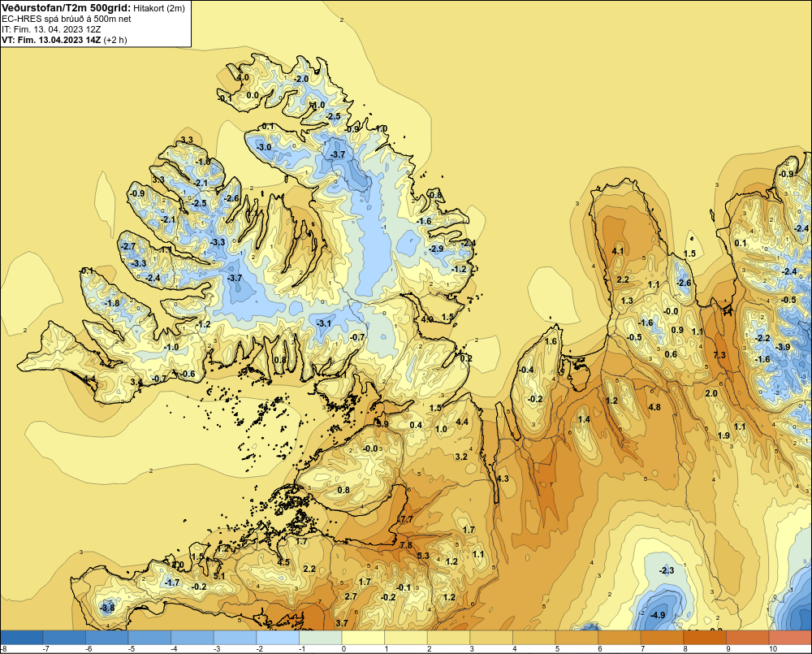Click the "-1.7" temperature value

[172, 583]
